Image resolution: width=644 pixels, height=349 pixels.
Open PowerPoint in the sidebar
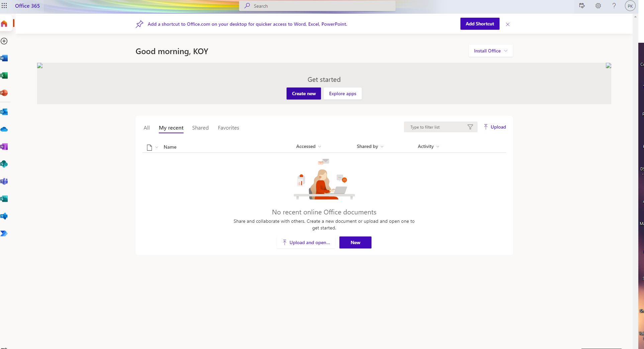(x=4, y=93)
